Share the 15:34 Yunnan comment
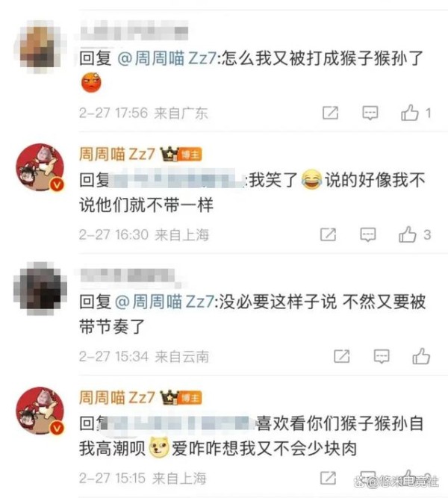The height and width of the screenshot is (498, 448). 342,356
